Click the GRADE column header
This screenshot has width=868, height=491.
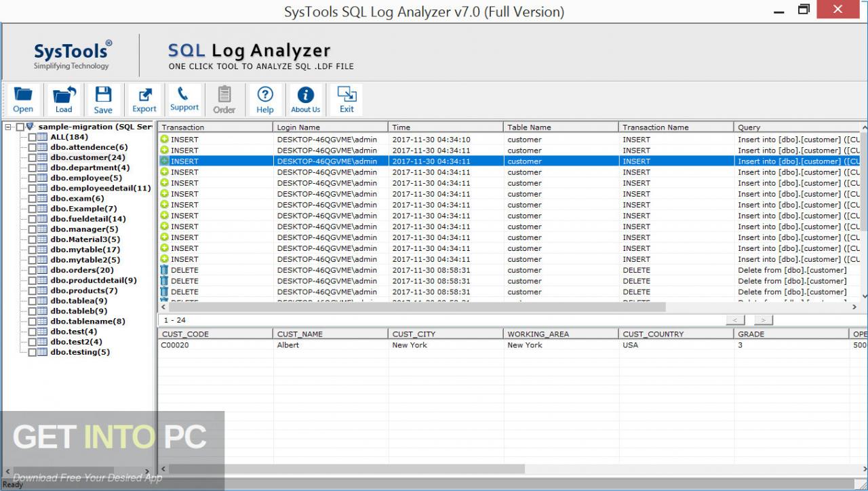click(792, 334)
